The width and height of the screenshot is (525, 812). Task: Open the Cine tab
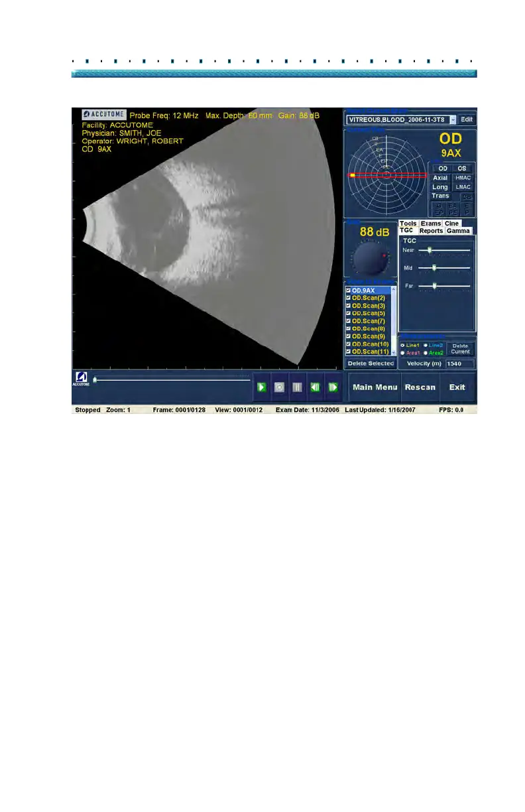pyautogui.click(x=451, y=224)
